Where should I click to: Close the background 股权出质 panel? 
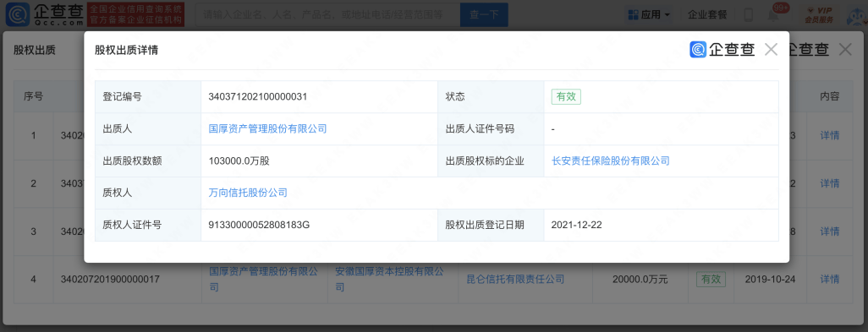pyautogui.click(x=845, y=50)
